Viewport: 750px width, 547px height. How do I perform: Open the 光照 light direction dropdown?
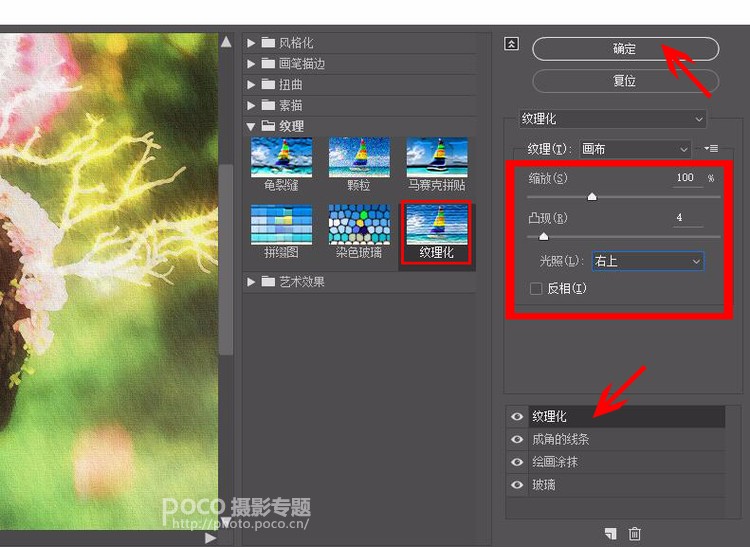tap(648, 261)
